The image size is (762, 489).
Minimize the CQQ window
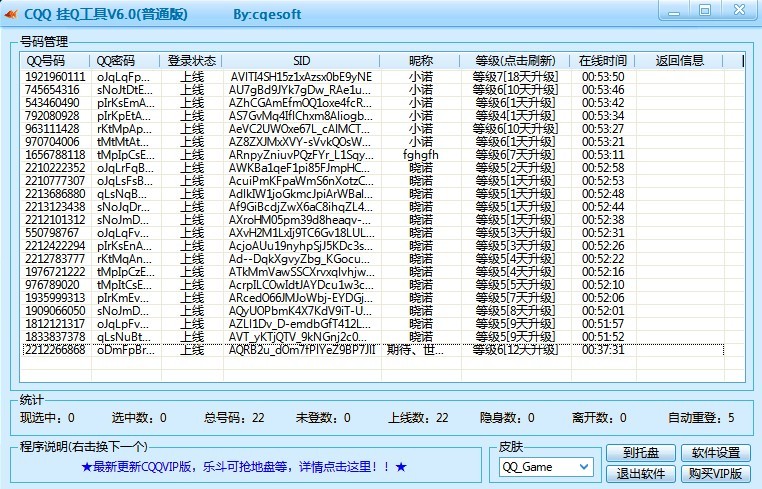coord(674,11)
